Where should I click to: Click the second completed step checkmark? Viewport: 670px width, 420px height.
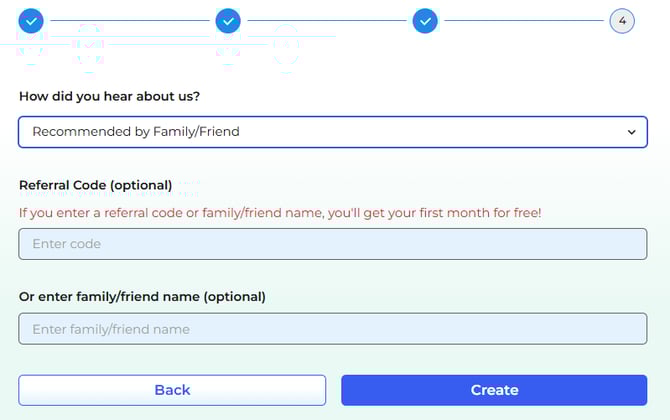coord(228,20)
